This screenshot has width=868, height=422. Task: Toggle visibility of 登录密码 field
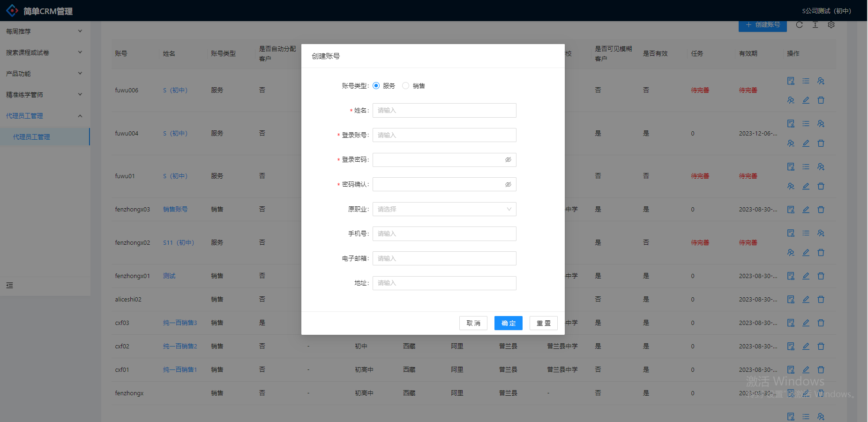508,160
